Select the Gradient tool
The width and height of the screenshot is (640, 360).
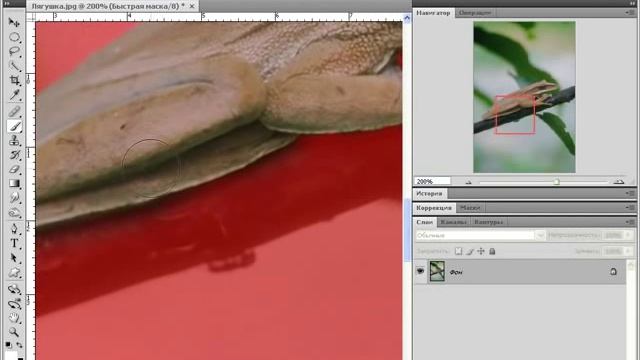click(14, 183)
